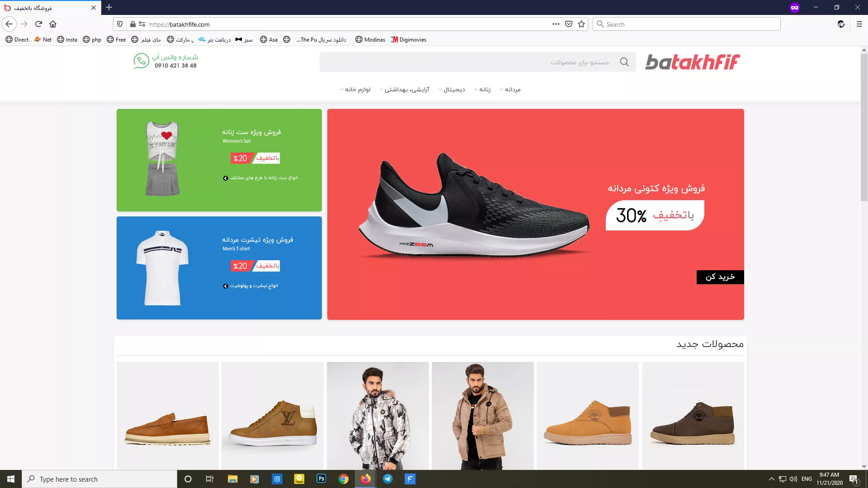Bookmark this page with star icon
Screen dimensions: 868x488
click(x=581, y=24)
